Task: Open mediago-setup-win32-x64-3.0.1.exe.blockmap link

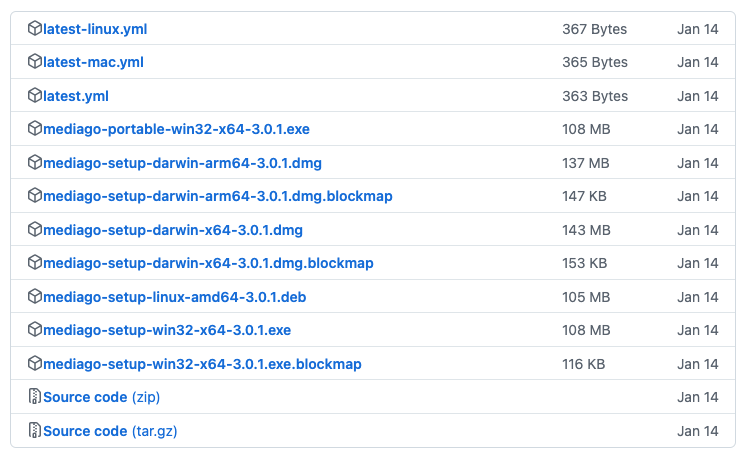Action: [x=202, y=364]
